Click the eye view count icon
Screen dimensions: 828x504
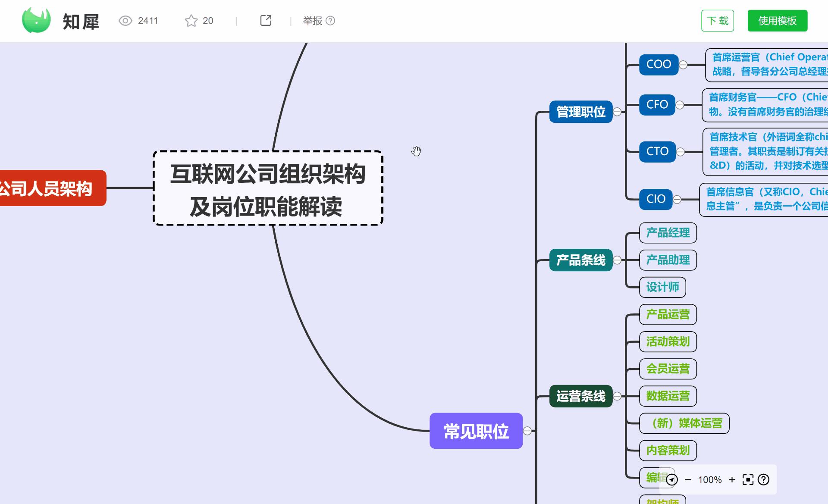click(x=125, y=21)
